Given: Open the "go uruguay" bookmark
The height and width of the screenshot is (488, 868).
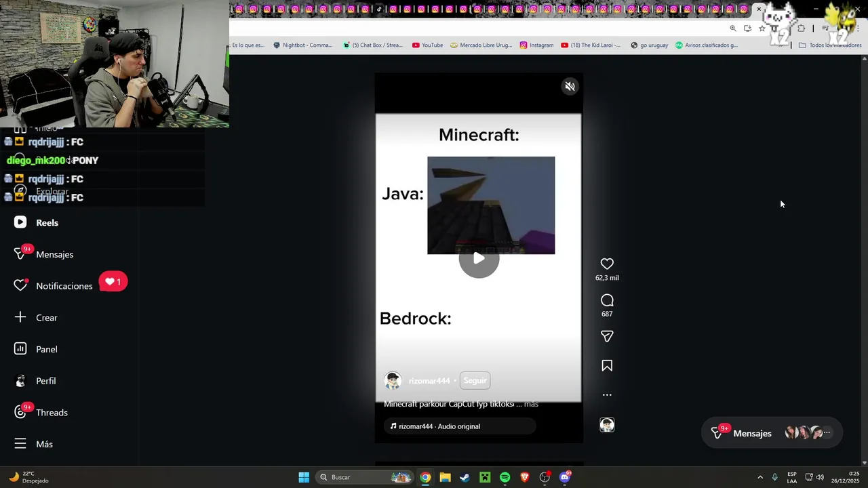Looking at the screenshot, I should 649,45.
